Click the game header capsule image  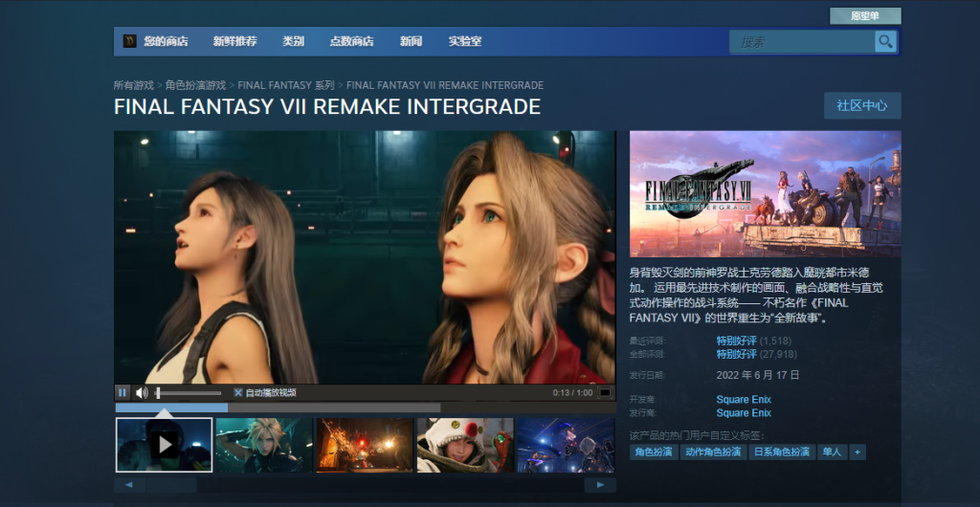765,193
